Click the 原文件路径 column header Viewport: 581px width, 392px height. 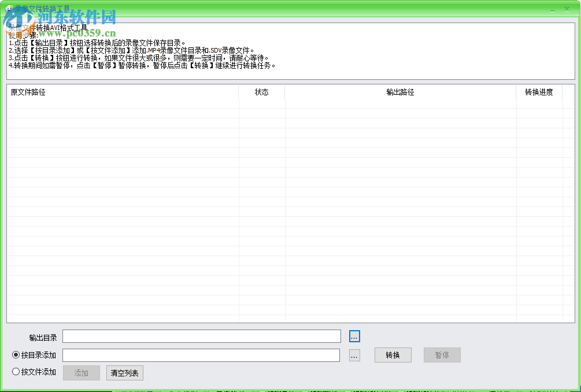[28, 92]
